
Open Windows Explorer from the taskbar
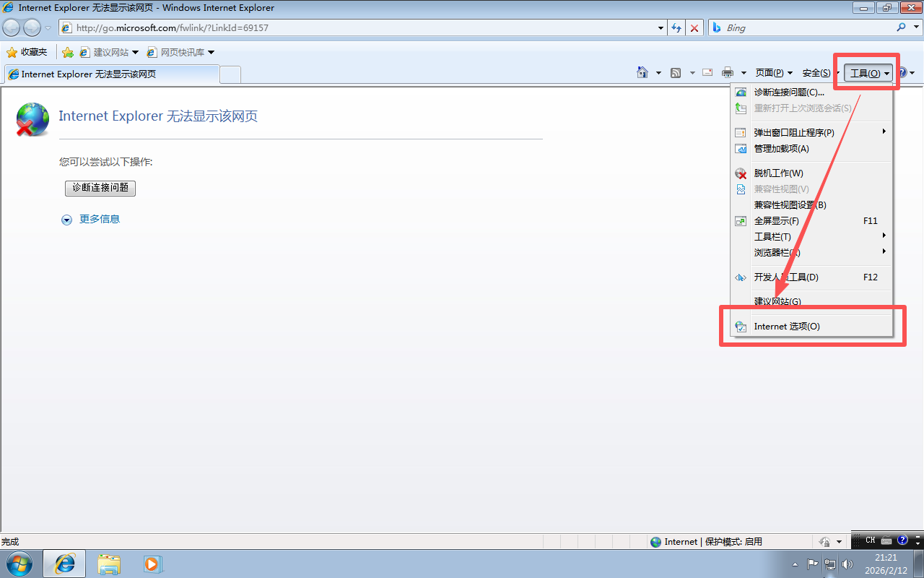[109, 564]
